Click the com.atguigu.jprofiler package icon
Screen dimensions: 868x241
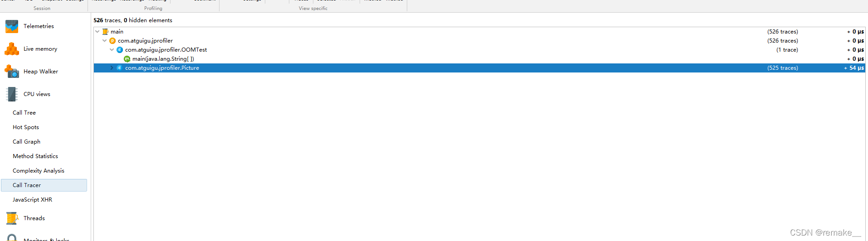(112, 41)
